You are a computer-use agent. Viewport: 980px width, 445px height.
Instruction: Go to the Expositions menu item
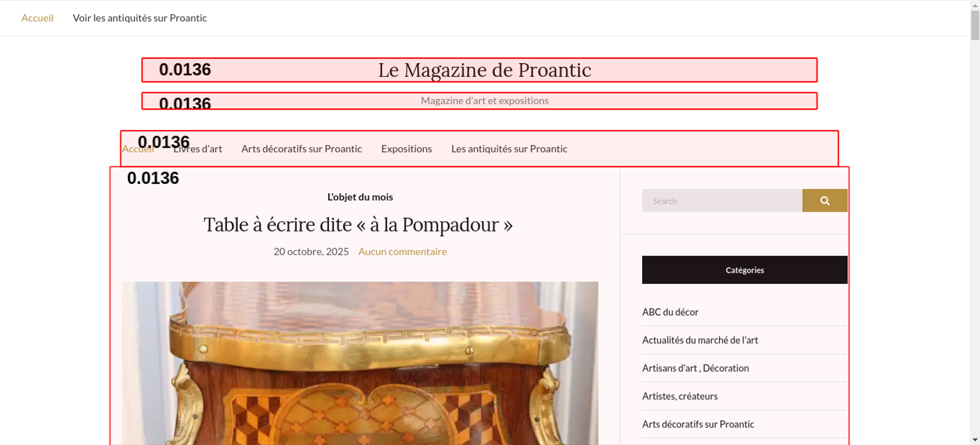tap(406, 149)
